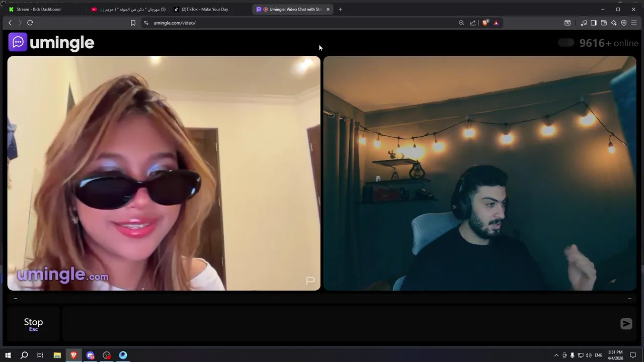Open Brave VPN shield icon
The width and height of the screenshot is (644, 362).
(624, 23)
